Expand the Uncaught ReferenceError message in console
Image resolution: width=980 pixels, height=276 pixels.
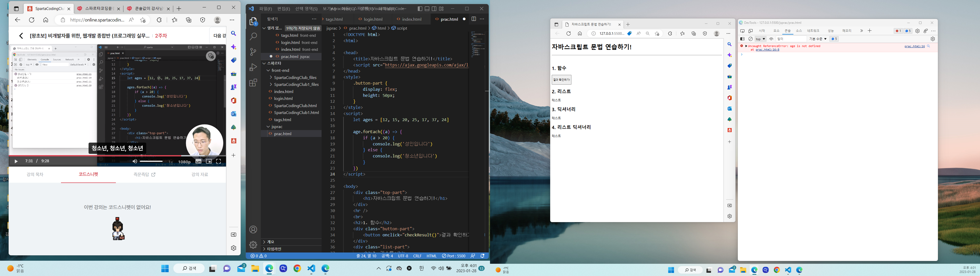(746, 46)
